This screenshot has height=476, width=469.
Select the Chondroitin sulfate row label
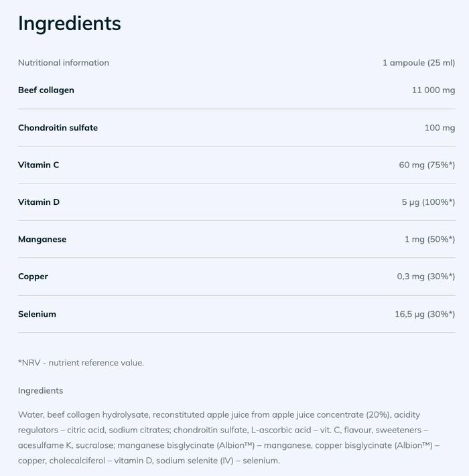tap(58, 128)
